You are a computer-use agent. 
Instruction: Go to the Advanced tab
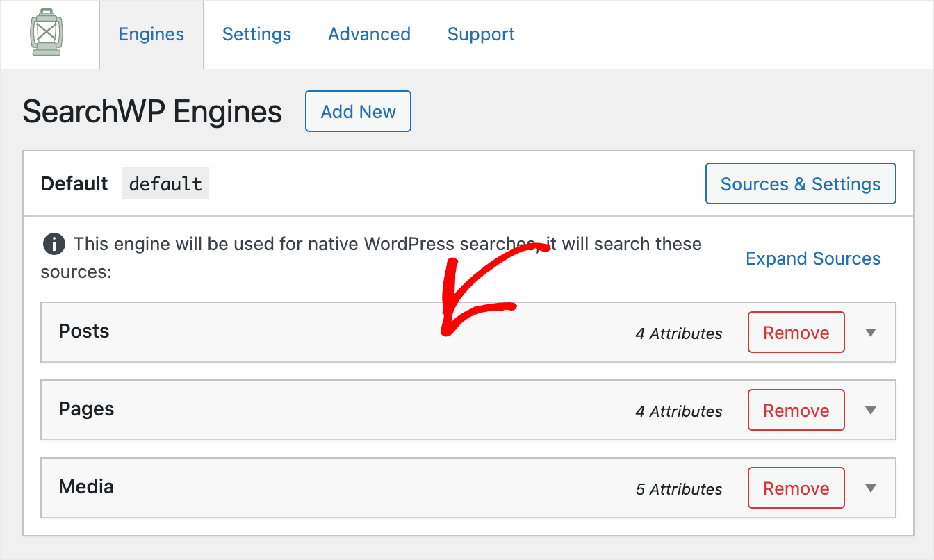click(369, 35)
